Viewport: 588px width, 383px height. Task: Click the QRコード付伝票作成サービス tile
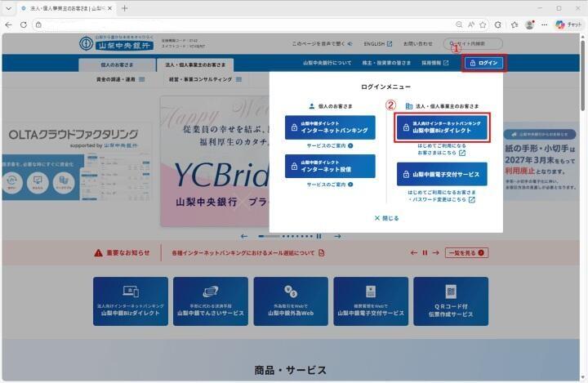pyautogui.click(x=450, y=301)
